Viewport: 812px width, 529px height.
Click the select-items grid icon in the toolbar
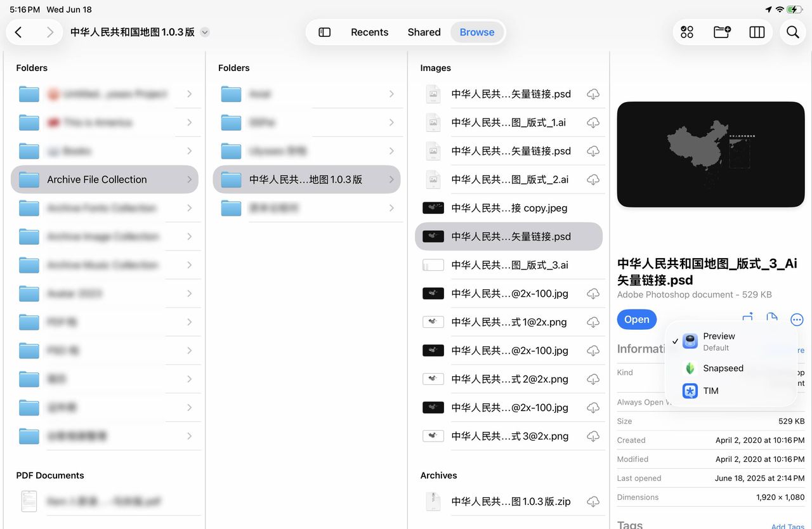pos(686,32)
